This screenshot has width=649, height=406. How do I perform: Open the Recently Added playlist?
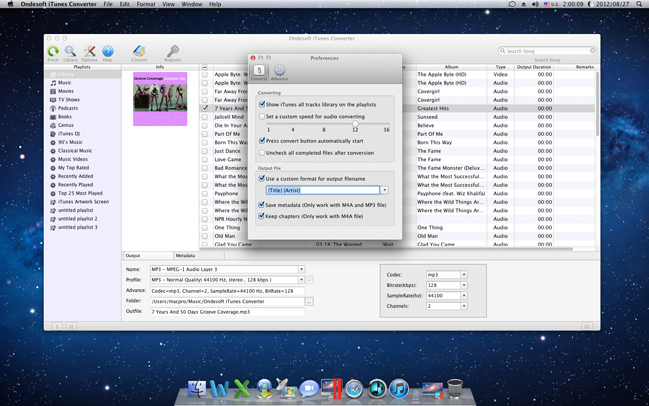(75, 176)
